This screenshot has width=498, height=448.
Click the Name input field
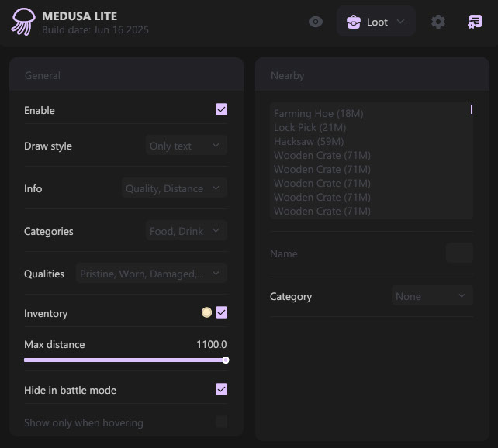coord(459,253)
